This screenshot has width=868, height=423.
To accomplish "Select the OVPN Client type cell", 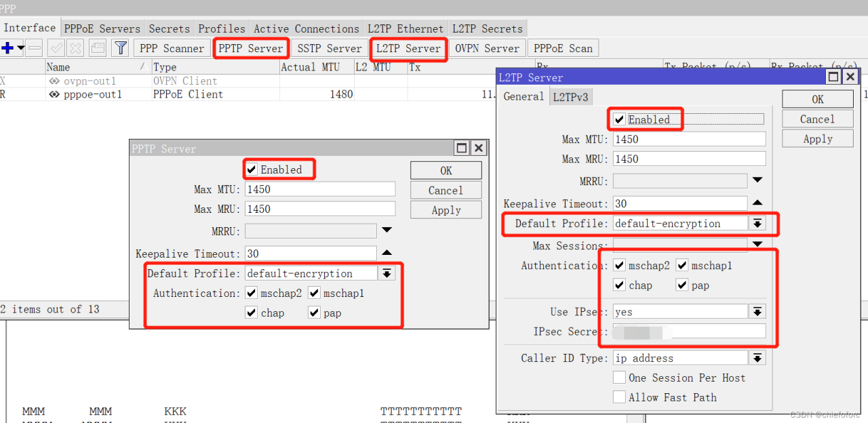I will (x=185, y=81).
